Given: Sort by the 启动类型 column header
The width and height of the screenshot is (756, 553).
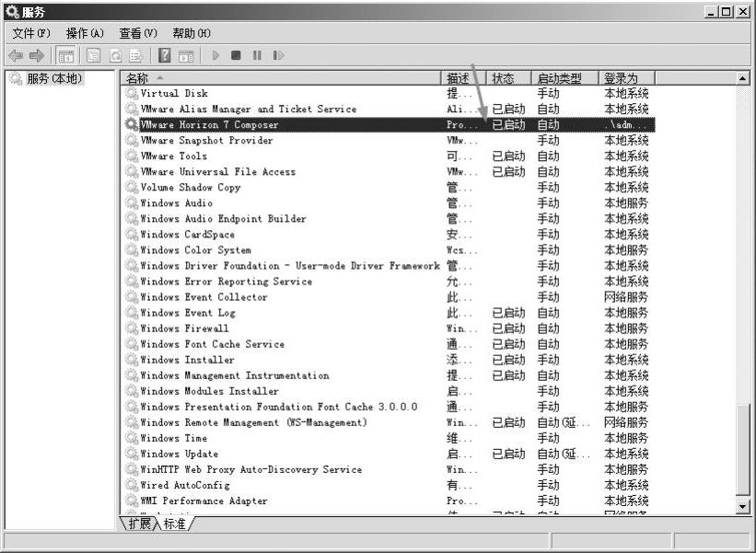Looking at the screenshot, I should click(x=564, y=78).
